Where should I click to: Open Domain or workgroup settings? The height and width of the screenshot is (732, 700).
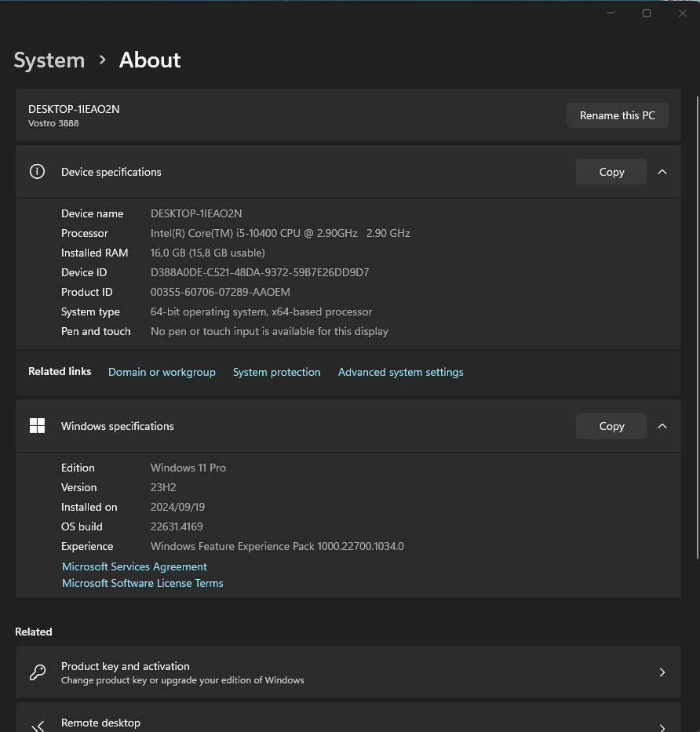[162, 372]
